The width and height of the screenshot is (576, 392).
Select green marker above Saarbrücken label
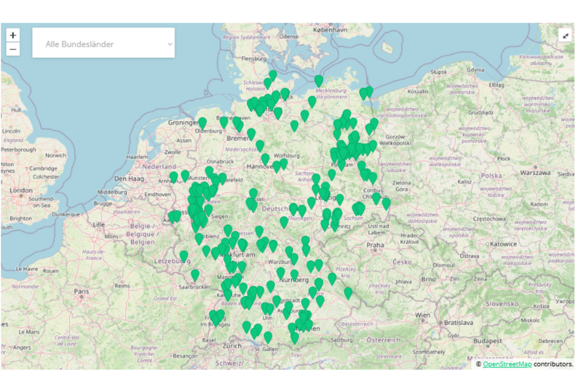195,274
